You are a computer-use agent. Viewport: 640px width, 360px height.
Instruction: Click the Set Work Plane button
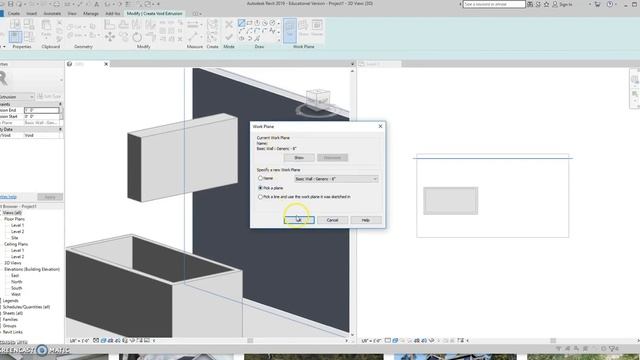coord(290,30)
